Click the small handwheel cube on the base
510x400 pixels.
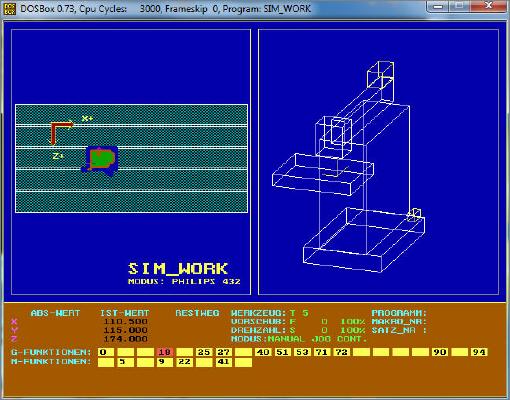(x=414, y=215)
